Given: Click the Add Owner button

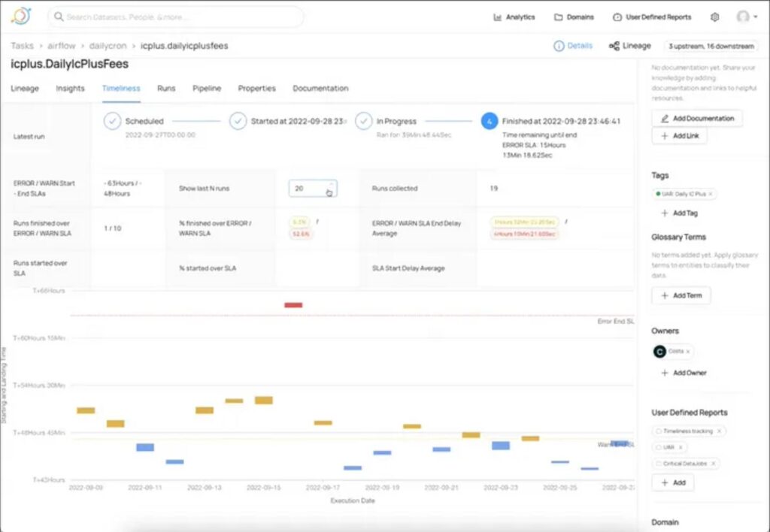Looking at the screenshot, I should pos(684,373).
